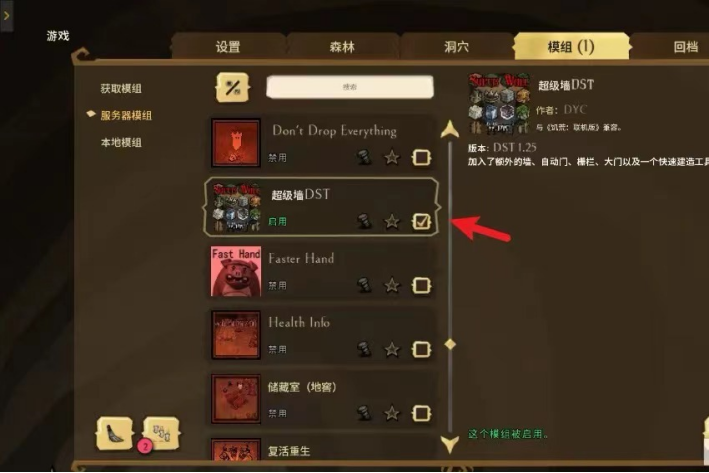Open configuration wrench for 超级墙DST mod
The height and width of the screenshot is (473, 709).
click(x=364, y=221)
